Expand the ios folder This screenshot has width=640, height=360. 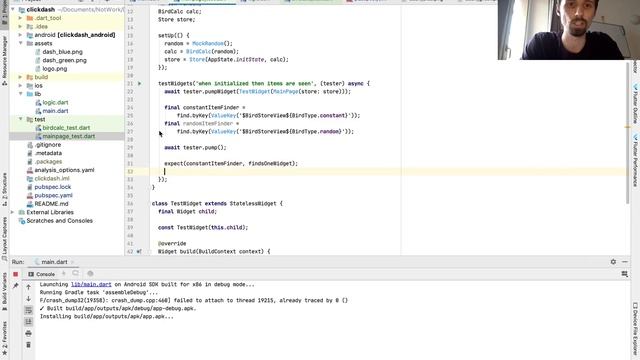point(20,86)
